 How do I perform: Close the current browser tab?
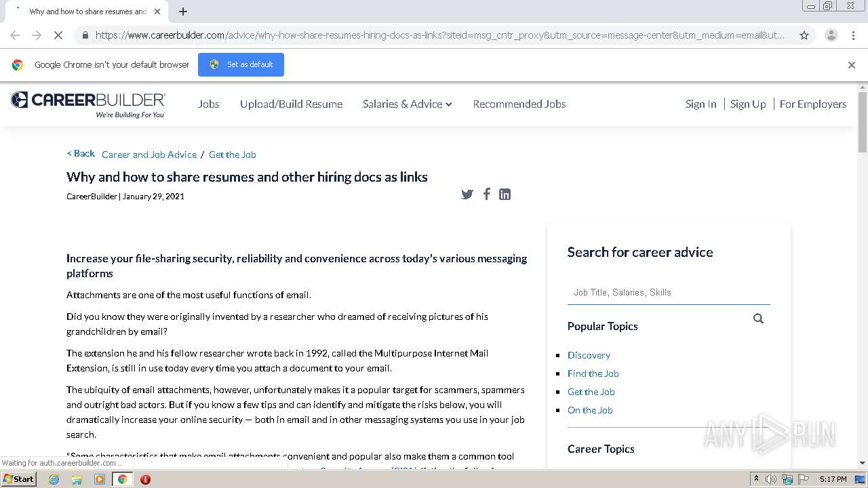157,12
